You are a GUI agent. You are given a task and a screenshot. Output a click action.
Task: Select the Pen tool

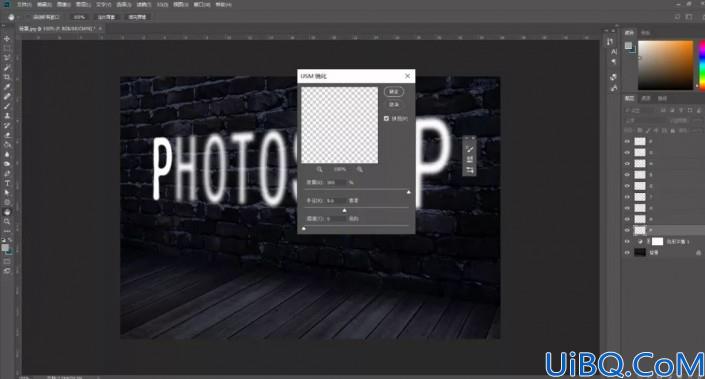7,174
